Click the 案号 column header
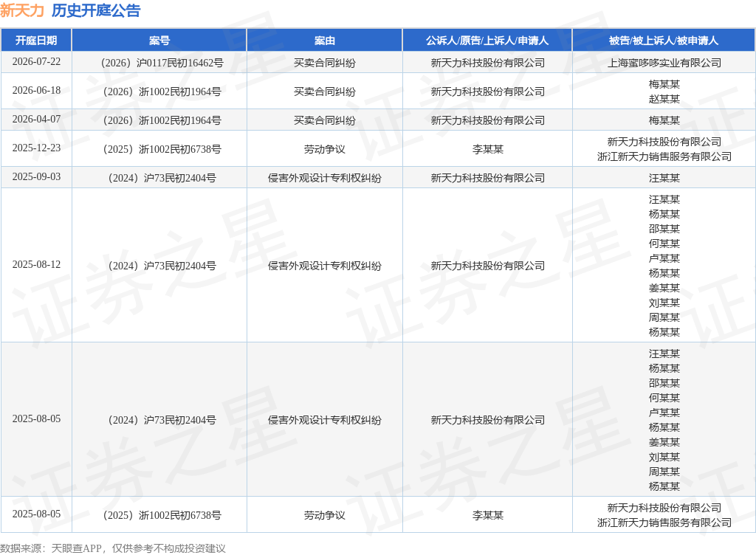This screenshot has height=555, width=756. tap(159, 41)
